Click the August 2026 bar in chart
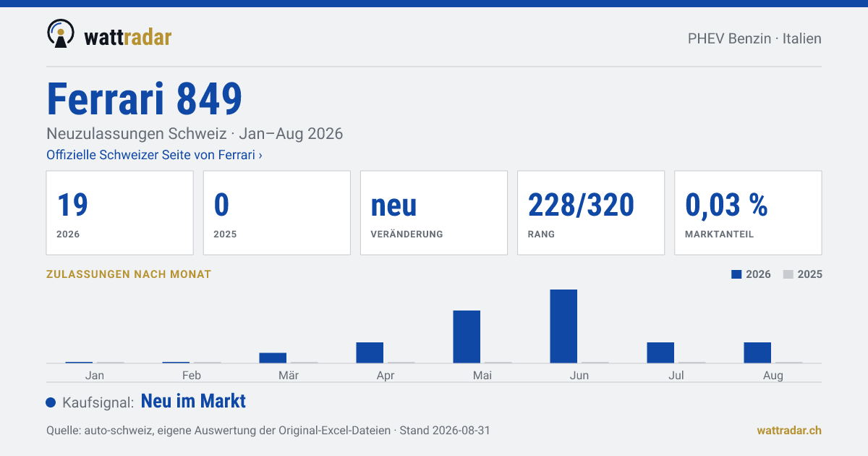The height and width of the screenshot is (456, 868). [757, 352]
